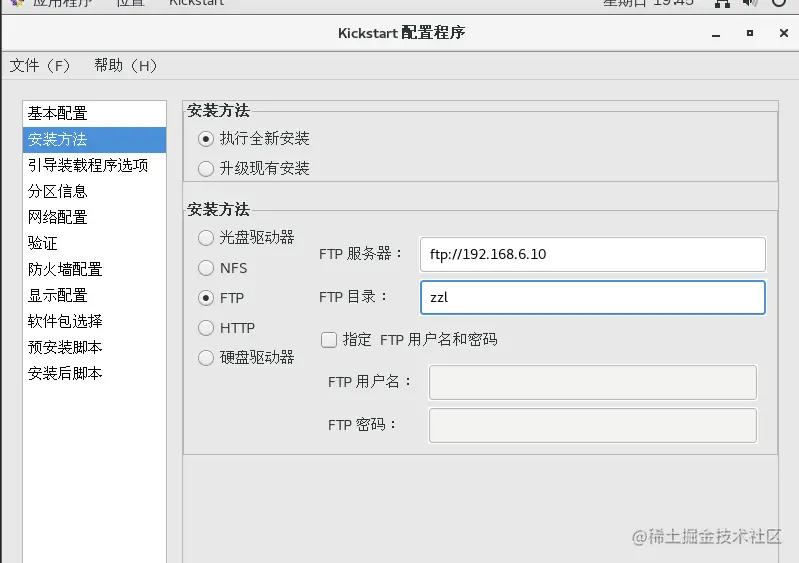799x563 pixels.
Task: Click the volume icon in top panel
Action: tap(750, 4)
